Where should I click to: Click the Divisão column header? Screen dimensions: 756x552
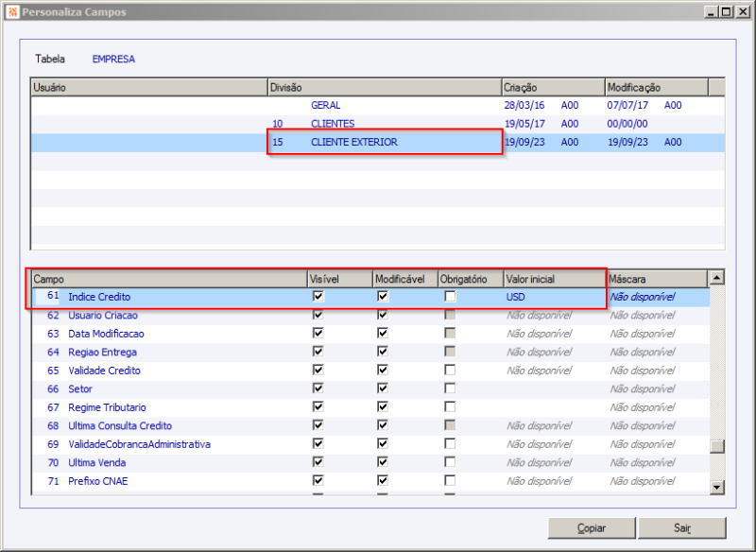click(x=385, y=87)
